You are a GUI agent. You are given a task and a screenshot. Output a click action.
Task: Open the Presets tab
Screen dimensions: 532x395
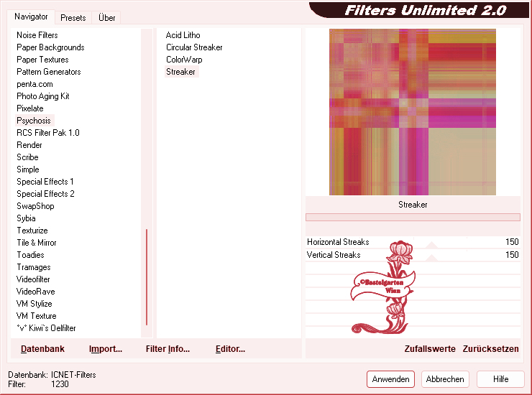[x=73, y=18]
